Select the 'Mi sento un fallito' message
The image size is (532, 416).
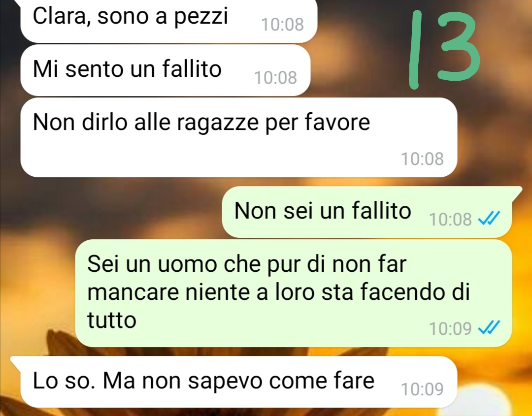(x=165, y=70)
